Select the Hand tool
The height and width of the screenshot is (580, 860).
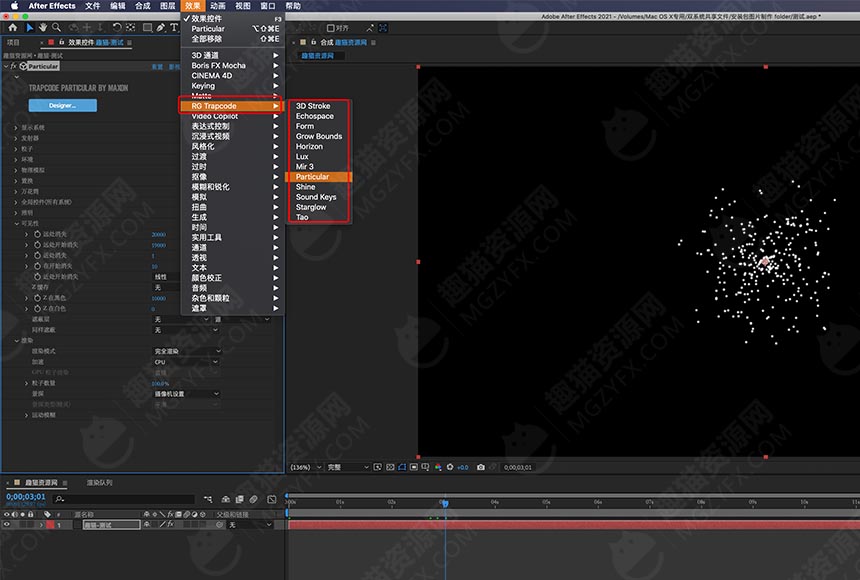43,27
